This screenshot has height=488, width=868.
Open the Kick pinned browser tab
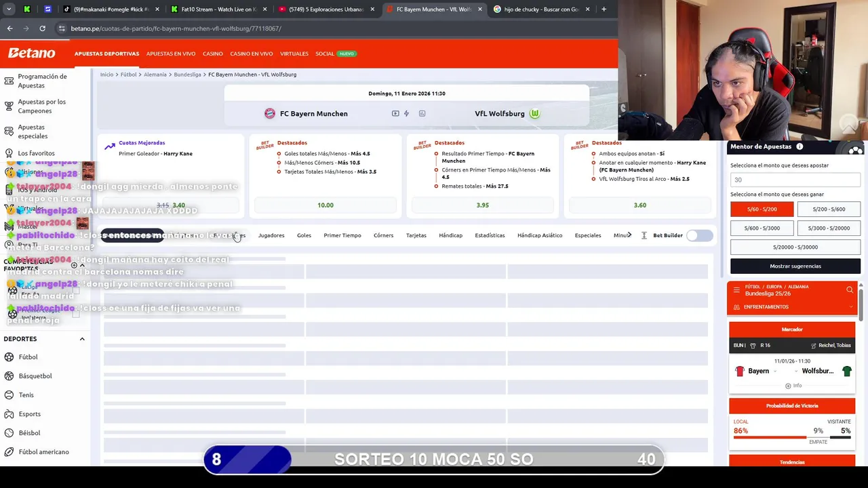27,9
